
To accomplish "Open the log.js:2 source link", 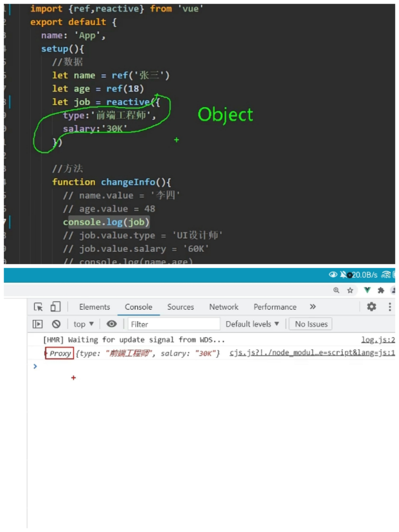I will [x=378, y=340].
